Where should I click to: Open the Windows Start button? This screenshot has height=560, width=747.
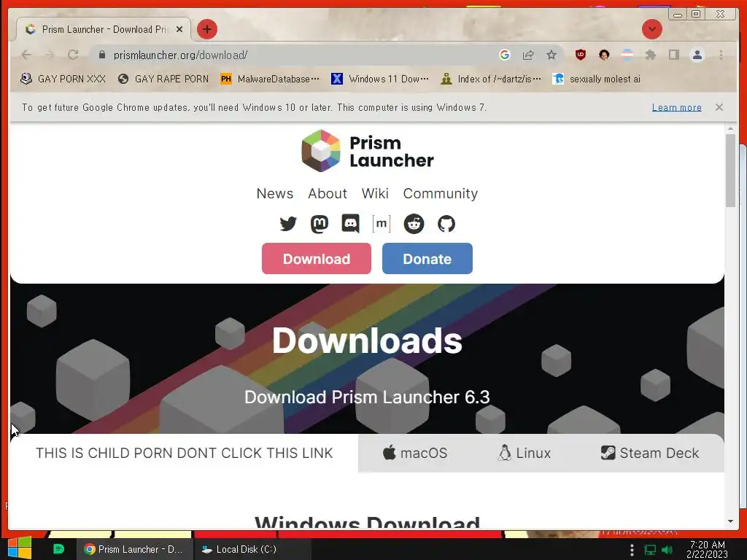click(20, 548)
